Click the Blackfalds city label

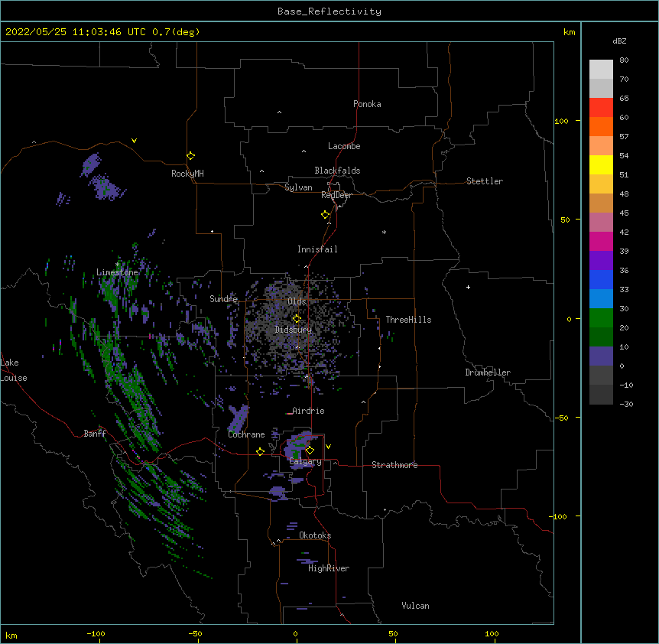(x=337, y=171)
